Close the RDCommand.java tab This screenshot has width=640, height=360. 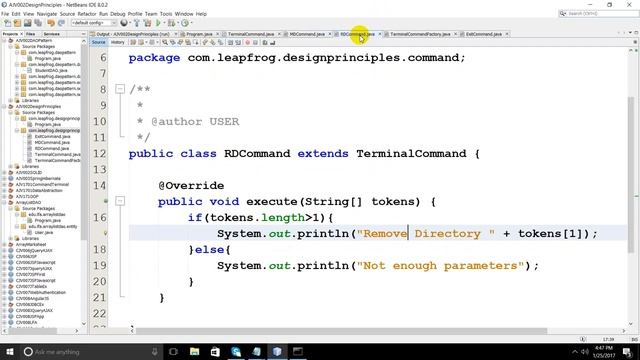(x=380, y=34)
